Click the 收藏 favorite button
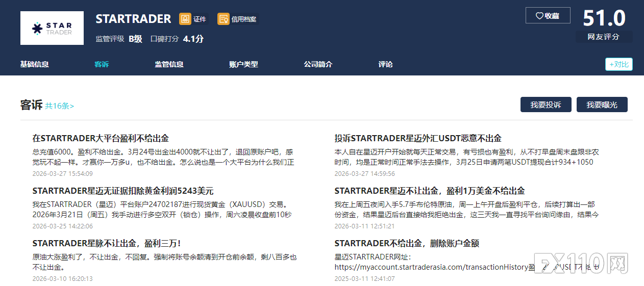This screenshot has width=644, height=286. pyautogui.click(x=548, y=15)
